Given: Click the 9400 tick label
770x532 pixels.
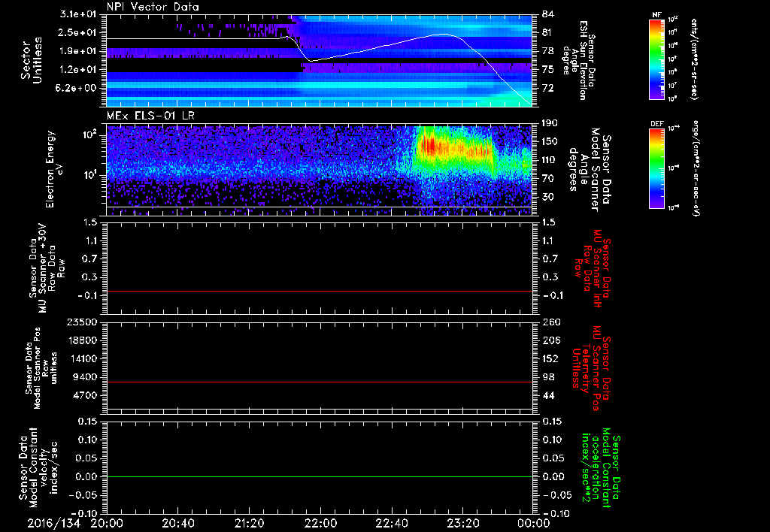Looking at the screenshot, I should point(86,377).
